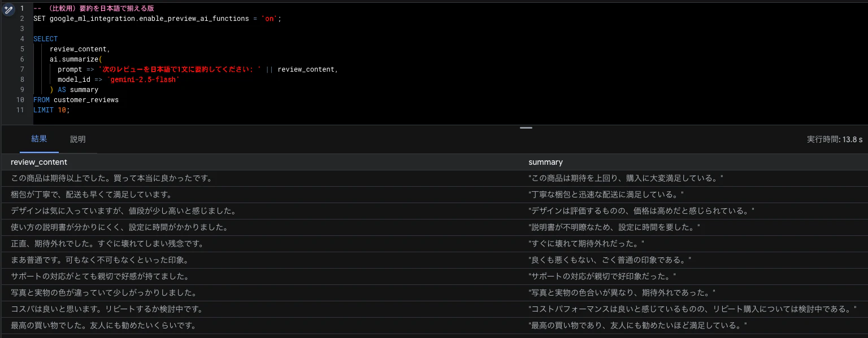Click the ) AS summary line
This screenshot has width=868, height=338.
pos(74,90)
